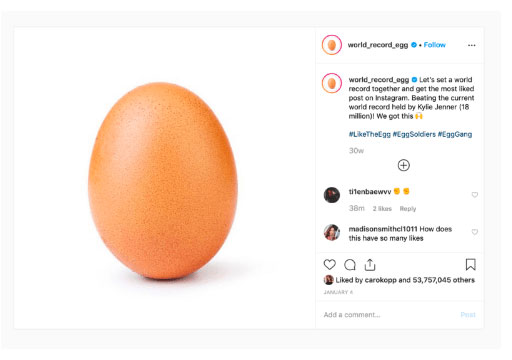This screenshot has height=360, width=512.
Task: Open world_record_egg profile picture in header
Action: tap(332, 45)
